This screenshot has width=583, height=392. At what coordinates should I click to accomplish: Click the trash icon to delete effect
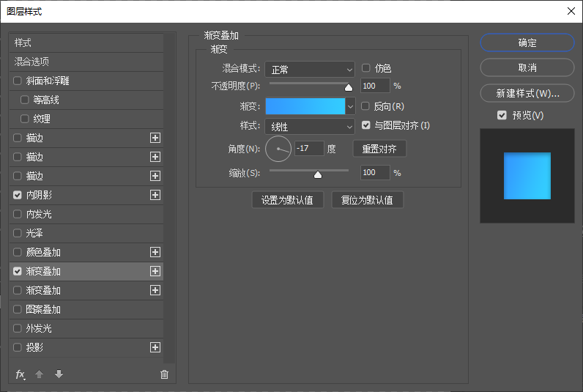(x=164, y=374)
